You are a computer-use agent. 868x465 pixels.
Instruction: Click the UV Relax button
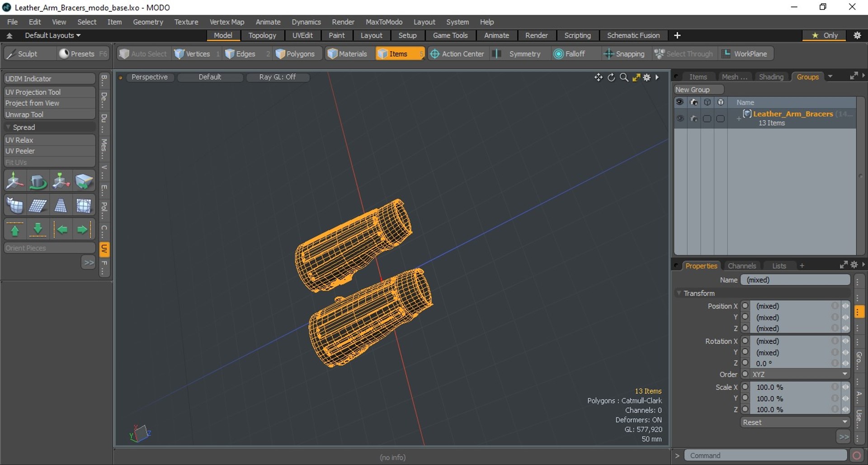49,140
